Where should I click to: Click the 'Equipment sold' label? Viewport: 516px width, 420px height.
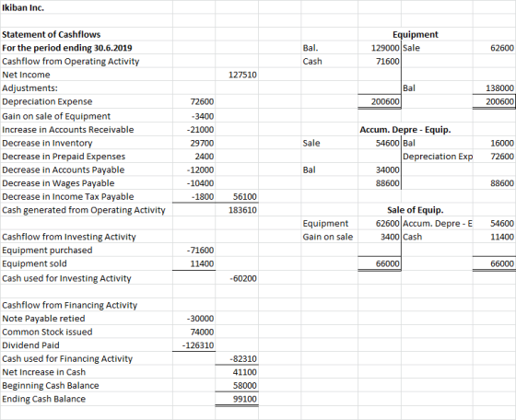[34, 263]
